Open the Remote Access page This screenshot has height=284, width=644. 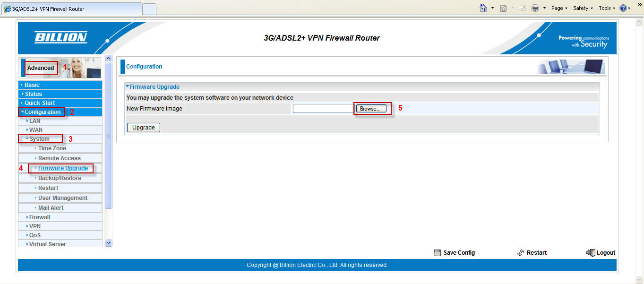(x=60, y=158)
